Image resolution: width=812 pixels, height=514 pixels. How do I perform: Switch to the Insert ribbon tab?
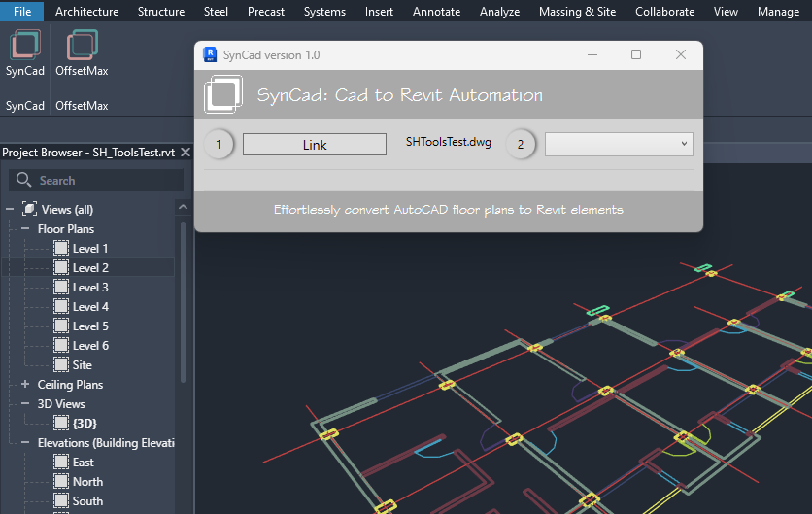(379, 11)
